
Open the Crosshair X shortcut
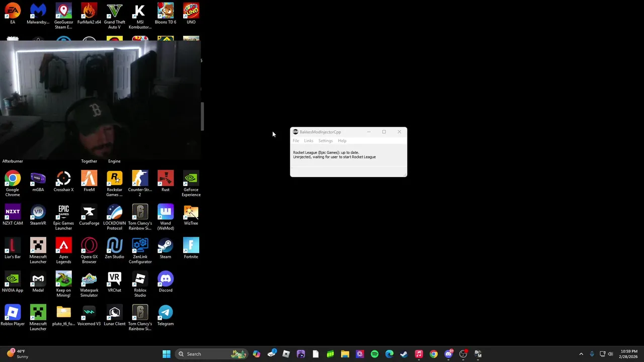click(x=63, y=181)
